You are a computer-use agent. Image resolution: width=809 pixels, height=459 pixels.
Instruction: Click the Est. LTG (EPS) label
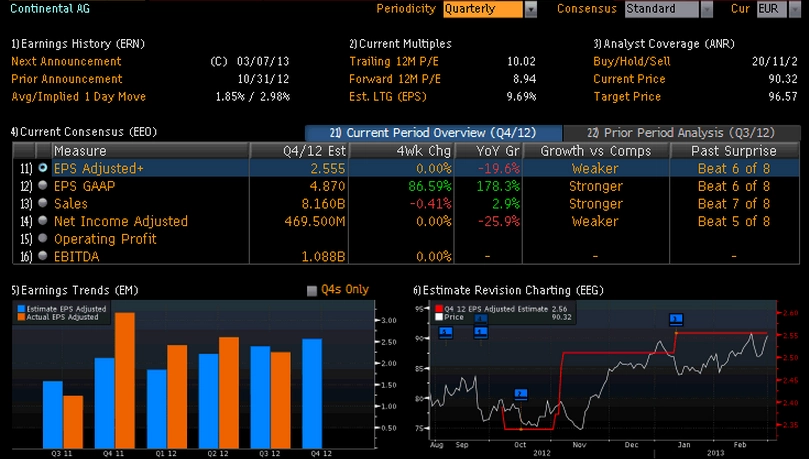click(x=388, y=96)
